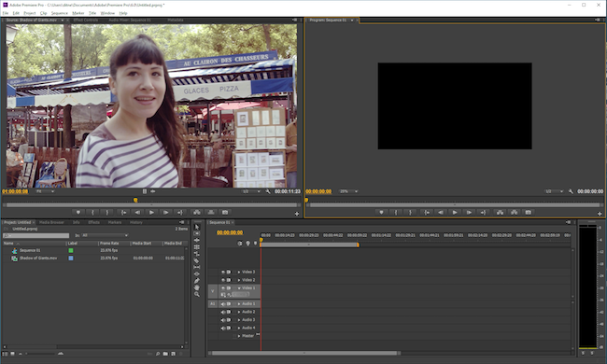Open button editor plus in Program monitor
The width and height of the screenshot is (607, 364).
coord(600,214)
